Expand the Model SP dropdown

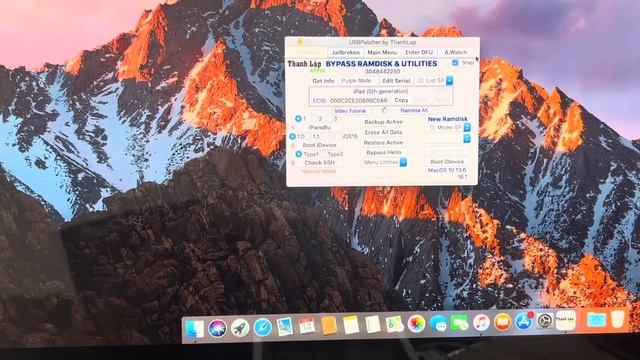[467, 127]
